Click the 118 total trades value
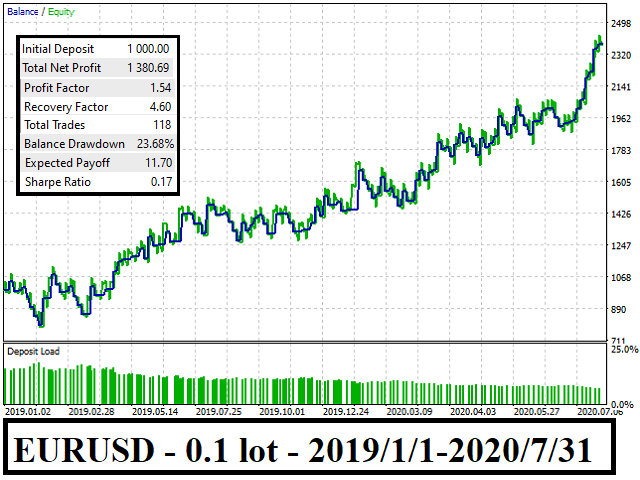The height and width of the screenshot is (480, 640). coord(162,125)
